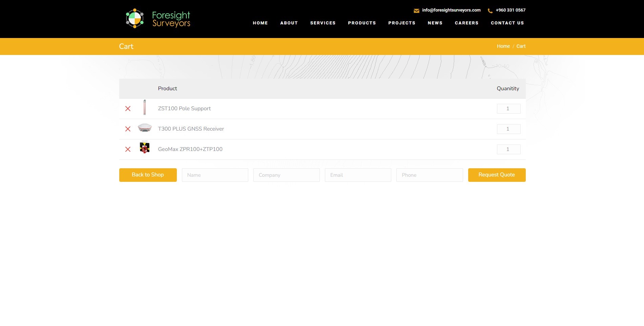The height and width of the screenshot is (326, 644).
Task: Open T300 PLUS GNSS Receiver product link
Action: pos(191,129)
